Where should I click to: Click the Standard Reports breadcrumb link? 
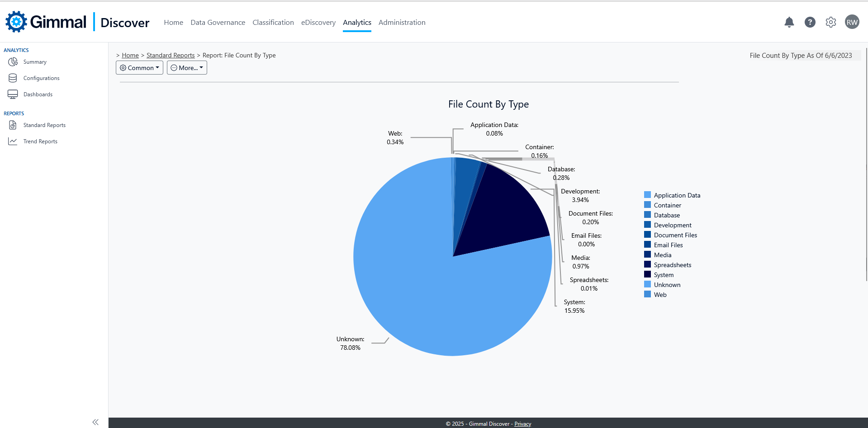(171, 55)
